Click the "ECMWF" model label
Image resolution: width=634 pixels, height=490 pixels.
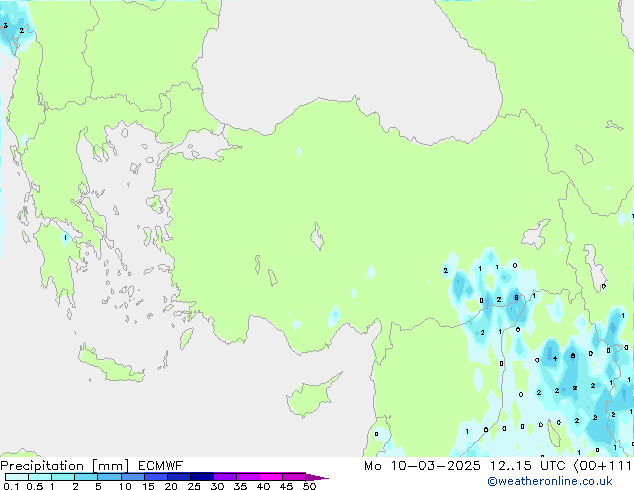(x=161, y=466)
